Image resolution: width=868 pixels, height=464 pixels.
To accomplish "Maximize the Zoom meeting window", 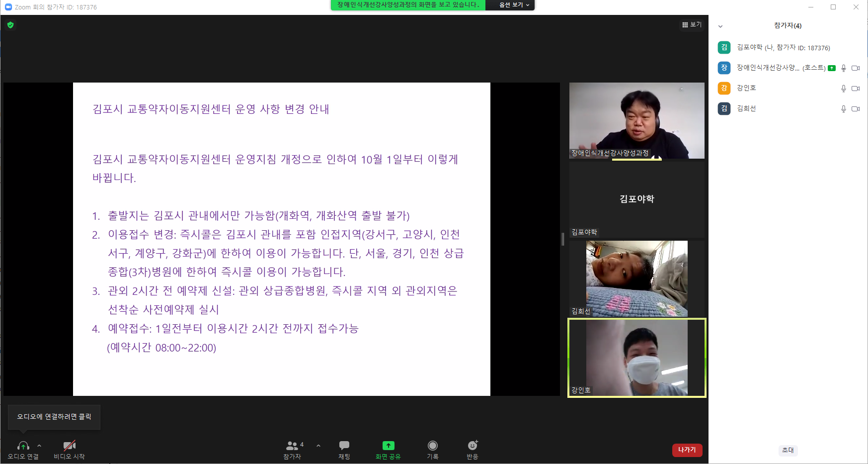I will 833,7.
